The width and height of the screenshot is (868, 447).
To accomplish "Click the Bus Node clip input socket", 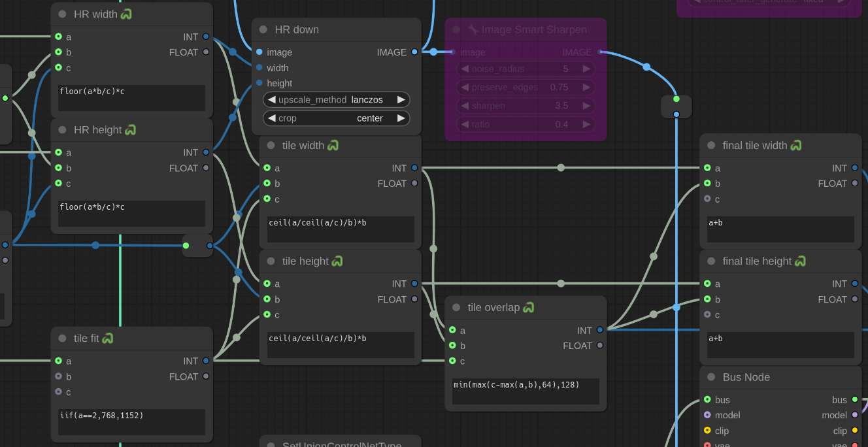I will [x=707, y=431].
